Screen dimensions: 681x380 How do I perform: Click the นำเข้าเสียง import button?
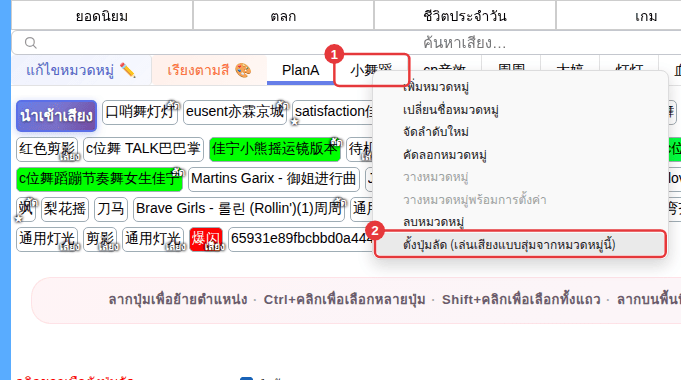pos(56,116)
